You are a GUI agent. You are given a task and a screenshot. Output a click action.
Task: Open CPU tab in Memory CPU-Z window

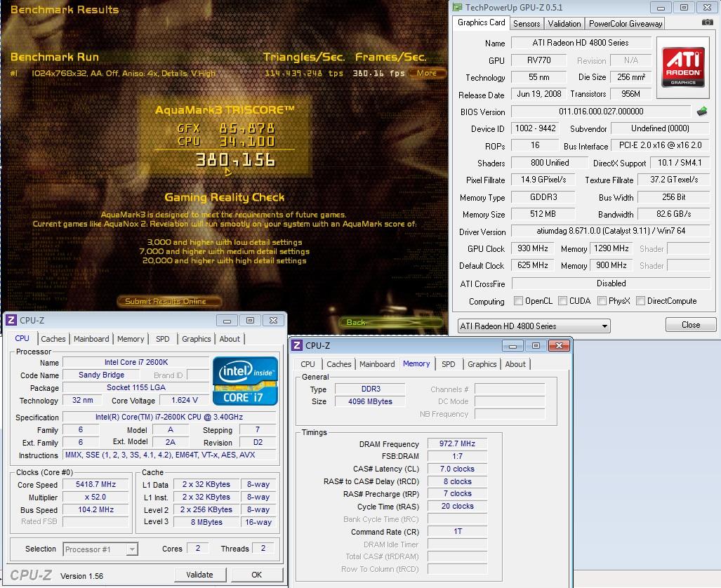[x=307, y=364]
